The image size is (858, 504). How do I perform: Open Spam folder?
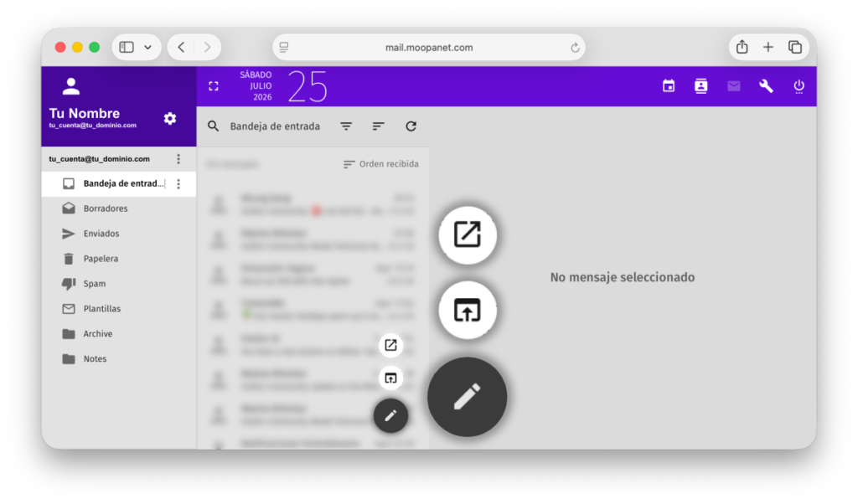coord(119,284)
